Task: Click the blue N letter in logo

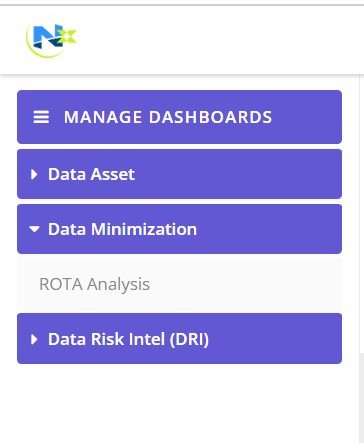Action: [x=45, y=36]
